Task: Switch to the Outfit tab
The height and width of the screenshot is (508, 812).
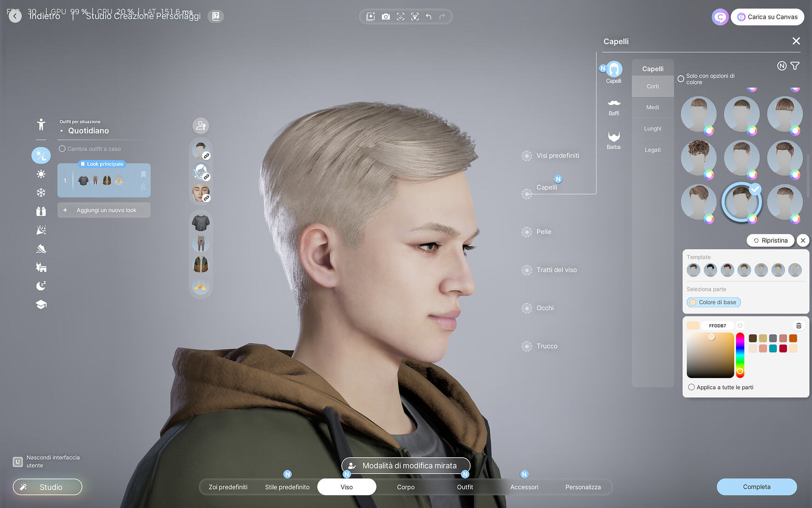Action: 465,487
